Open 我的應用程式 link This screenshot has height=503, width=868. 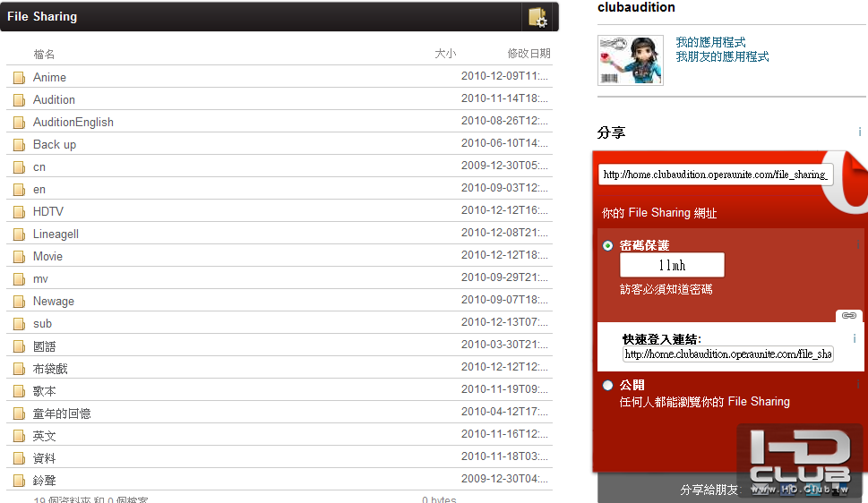(710, 42)
